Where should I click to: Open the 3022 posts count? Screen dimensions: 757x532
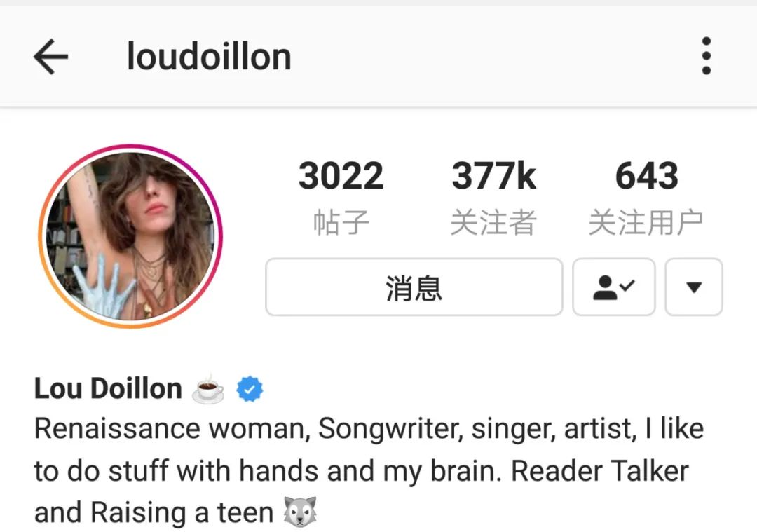pyautogui.click(x=341, y=176)
